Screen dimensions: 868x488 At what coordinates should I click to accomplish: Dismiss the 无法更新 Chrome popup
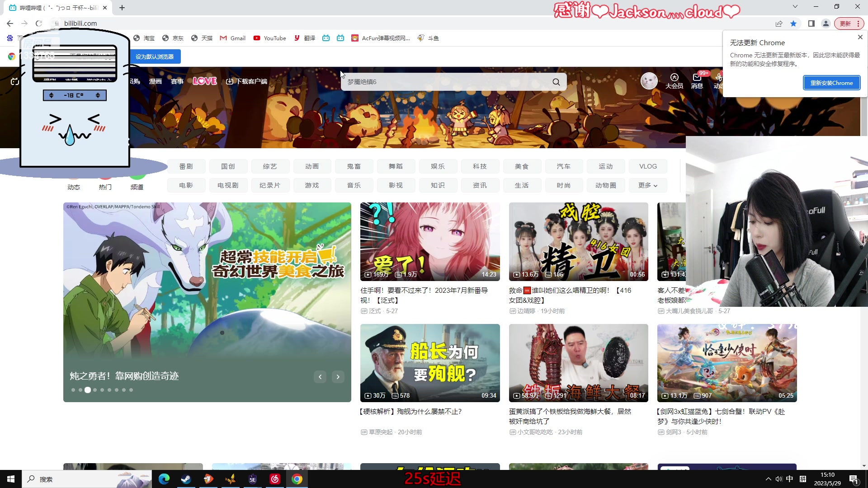pos(860,37)
